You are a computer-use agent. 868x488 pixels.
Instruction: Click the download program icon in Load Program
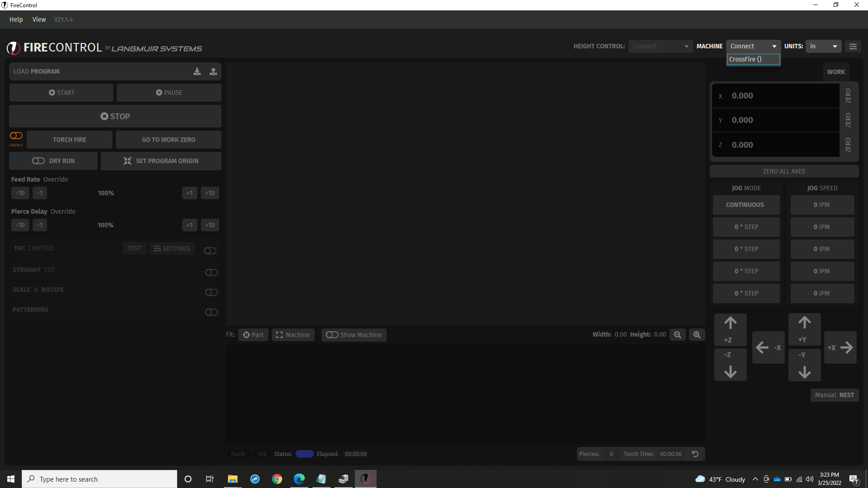pyautogui.click(x=197, y=71)
